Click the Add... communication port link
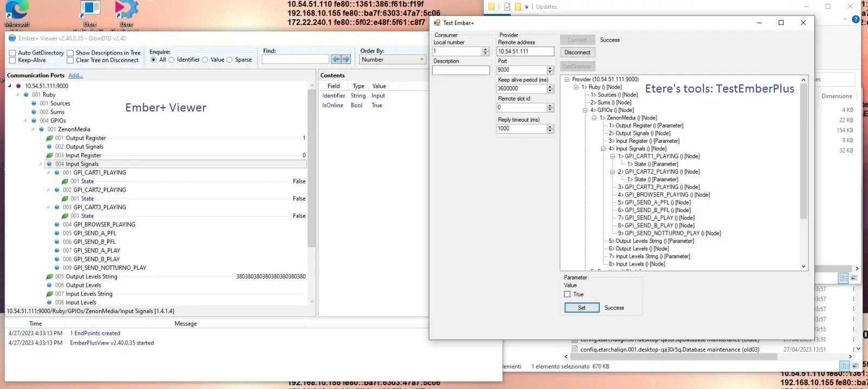The height and width of the screenshot is (389, 868). pyautogui.click(x=75, y=76)
